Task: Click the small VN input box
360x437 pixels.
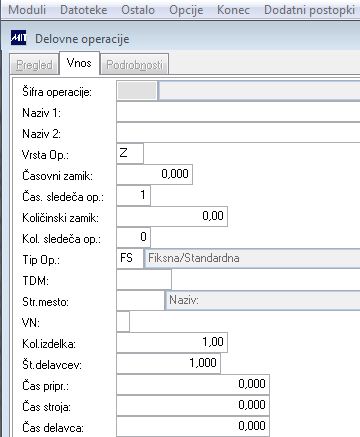Action: 123,322
